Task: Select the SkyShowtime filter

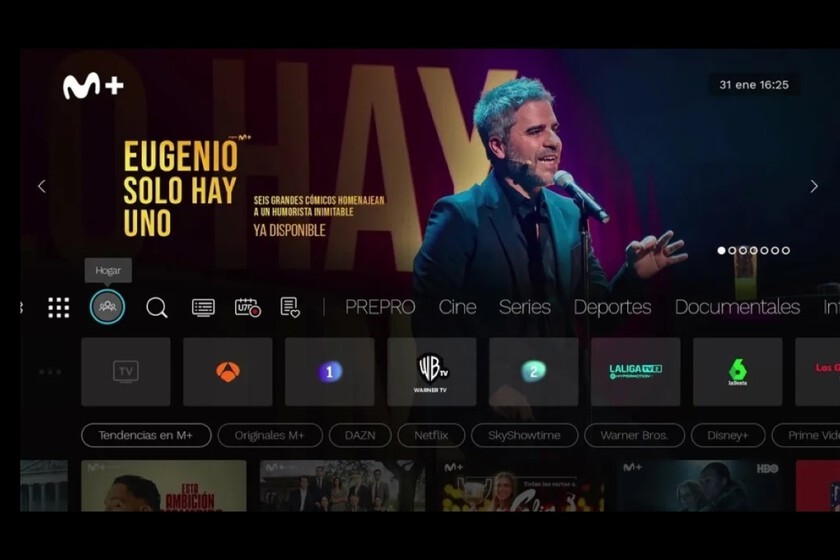Action: coord(524,435)
